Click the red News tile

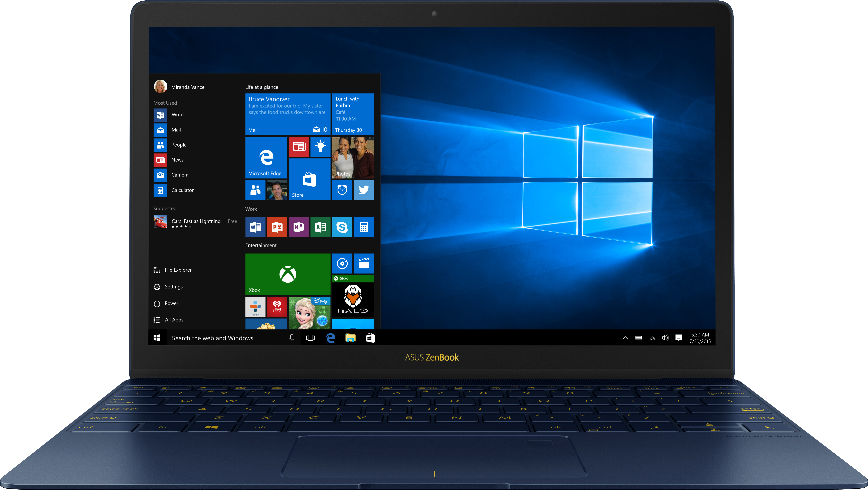click(299, 147)
